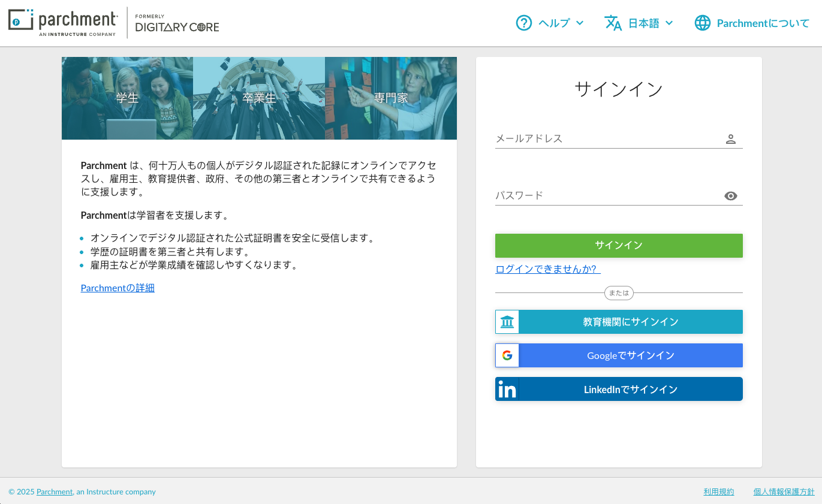Click the パスワード input field
The height and width of the screenshot is (504, 822).
pyautogui.click(x=619, y=195)
